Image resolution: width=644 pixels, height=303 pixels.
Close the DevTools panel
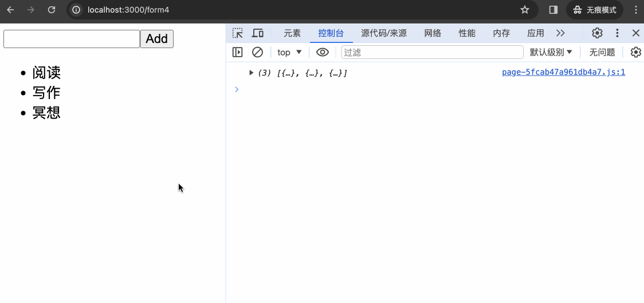636,33
